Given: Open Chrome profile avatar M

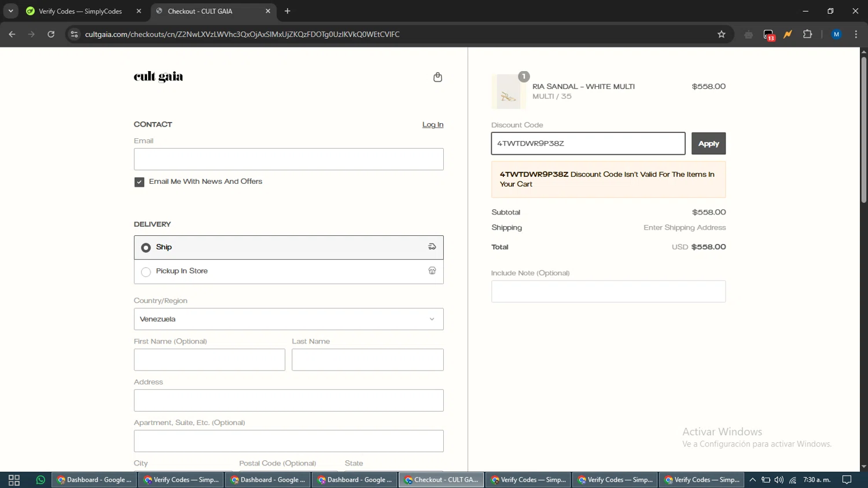Looking at the screenshot, I should 836,34.
